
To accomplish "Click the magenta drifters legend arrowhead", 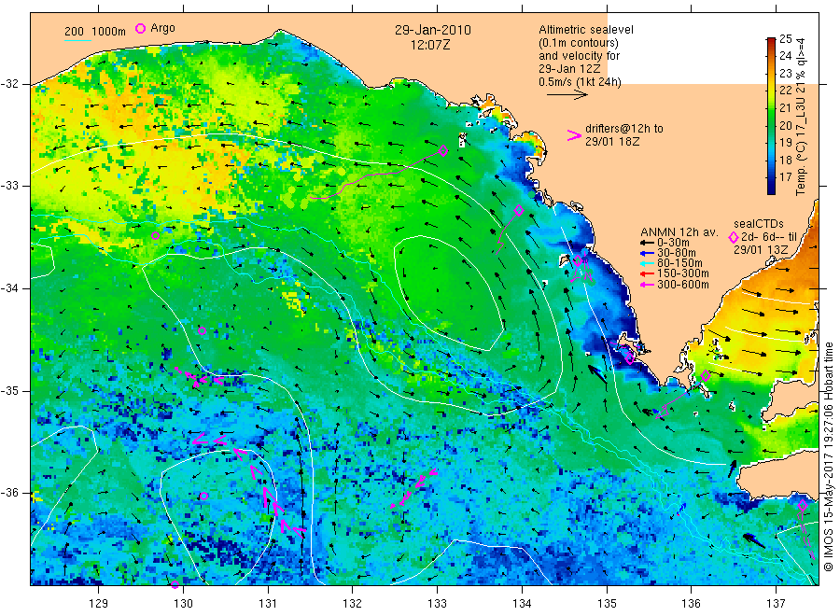I will [x=574, y=135].
